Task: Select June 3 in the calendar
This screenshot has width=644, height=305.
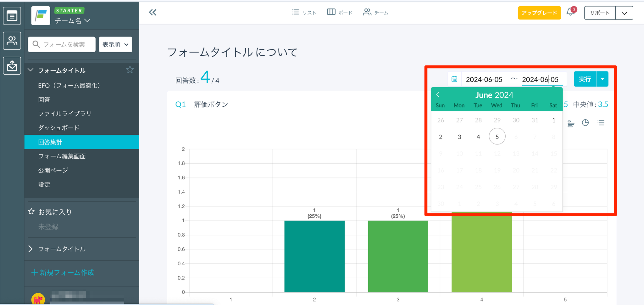Action: point(459,137)
